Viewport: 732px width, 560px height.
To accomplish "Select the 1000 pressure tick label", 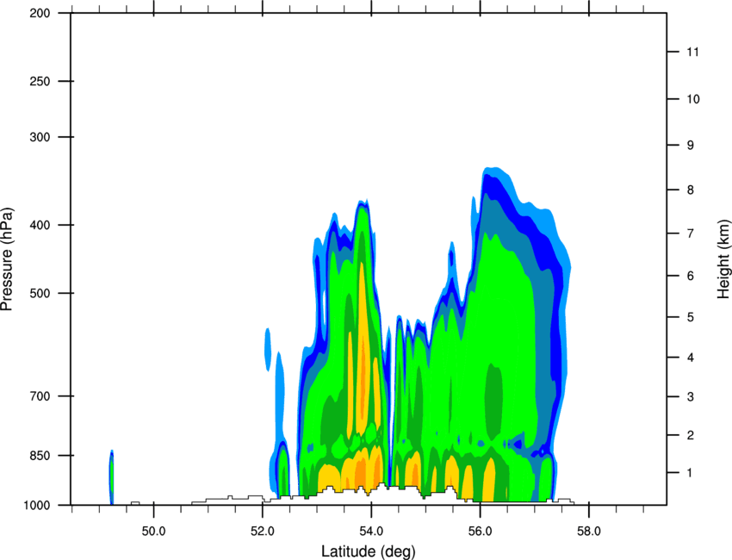I will tap(36, 506).
